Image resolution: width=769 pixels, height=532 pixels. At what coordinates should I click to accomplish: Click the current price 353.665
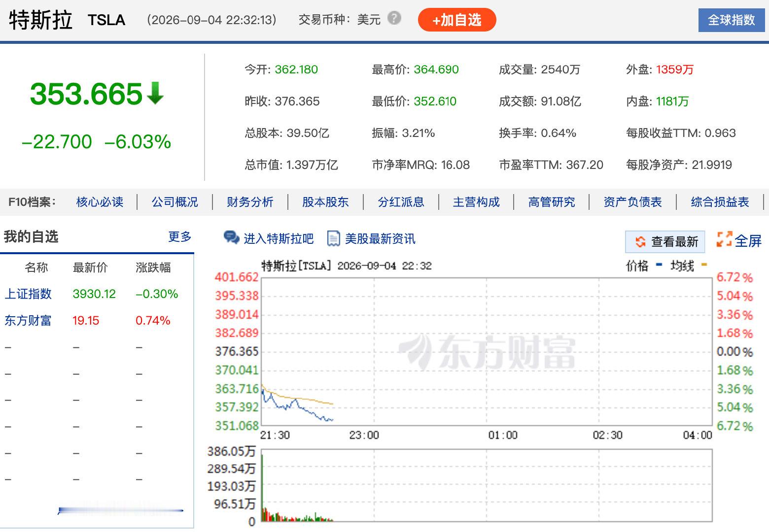click(86, 94)
